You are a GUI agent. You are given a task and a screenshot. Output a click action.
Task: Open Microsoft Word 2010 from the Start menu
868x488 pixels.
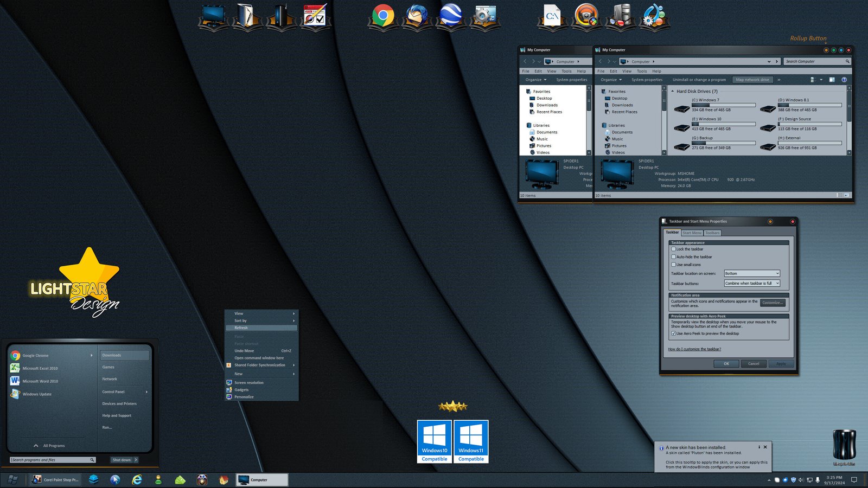click(40, 381)
